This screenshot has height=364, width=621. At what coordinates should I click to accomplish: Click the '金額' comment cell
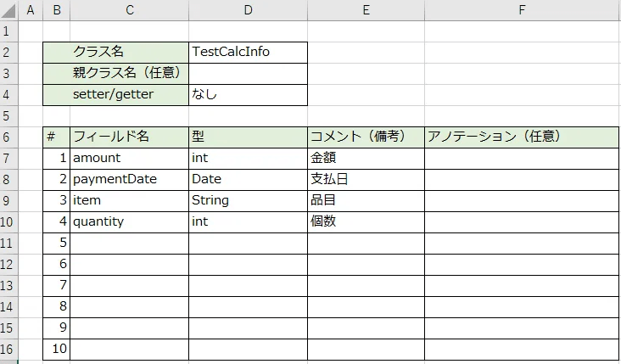pos(366,159)
